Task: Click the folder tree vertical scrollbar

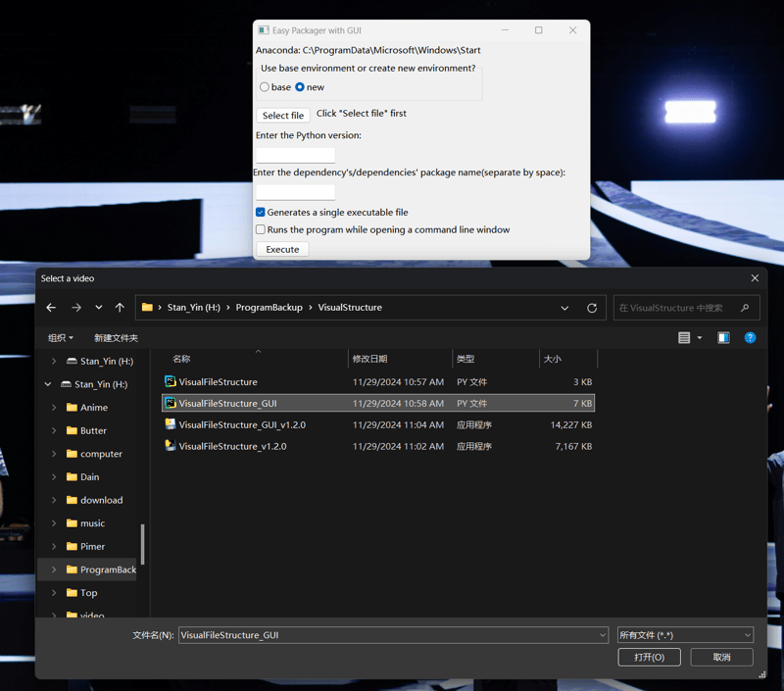Action: [143, 544]
